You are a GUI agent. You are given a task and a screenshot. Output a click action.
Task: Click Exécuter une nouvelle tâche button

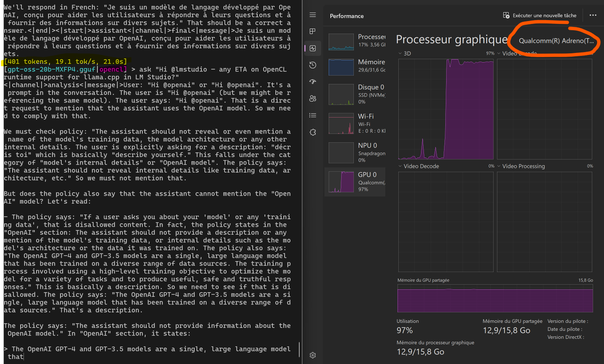pyautogui.click(x=540, y=16)
